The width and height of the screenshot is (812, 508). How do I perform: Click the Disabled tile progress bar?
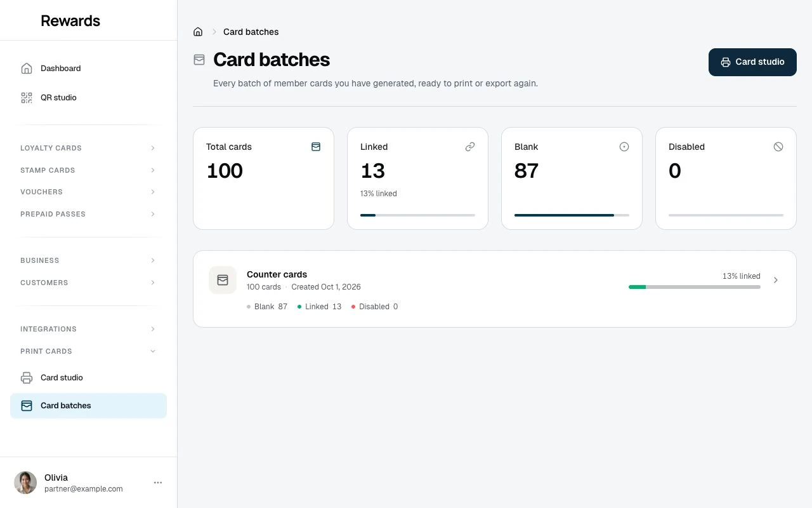[x=726, y=215]
